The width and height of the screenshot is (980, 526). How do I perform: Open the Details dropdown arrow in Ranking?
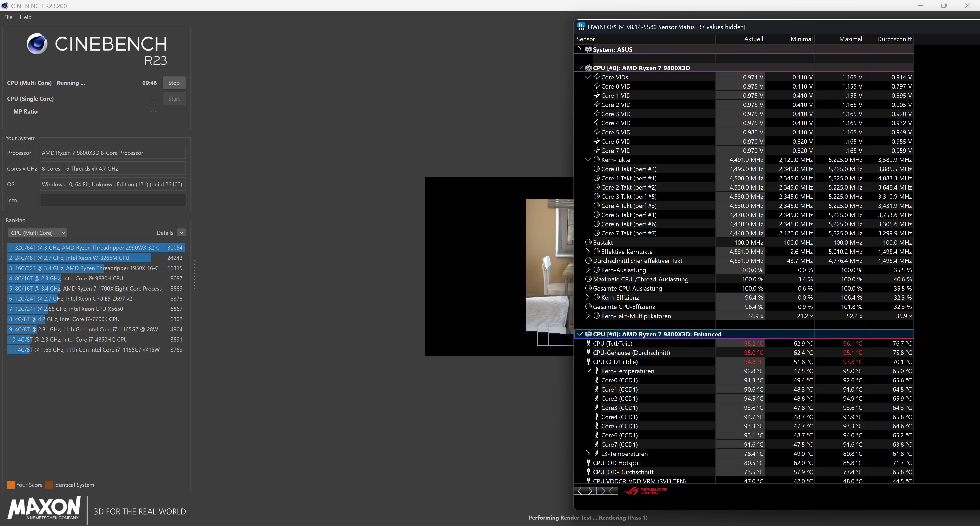click(181, 233)
